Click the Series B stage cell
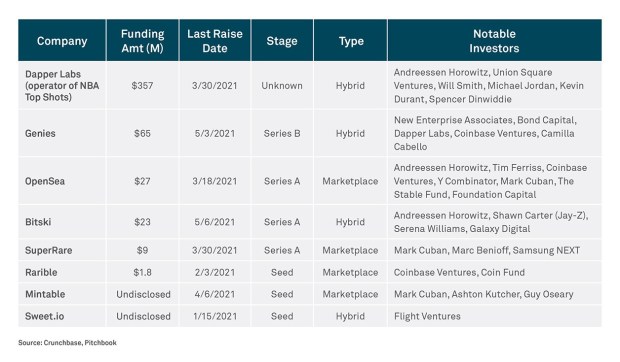 point(282,133)
